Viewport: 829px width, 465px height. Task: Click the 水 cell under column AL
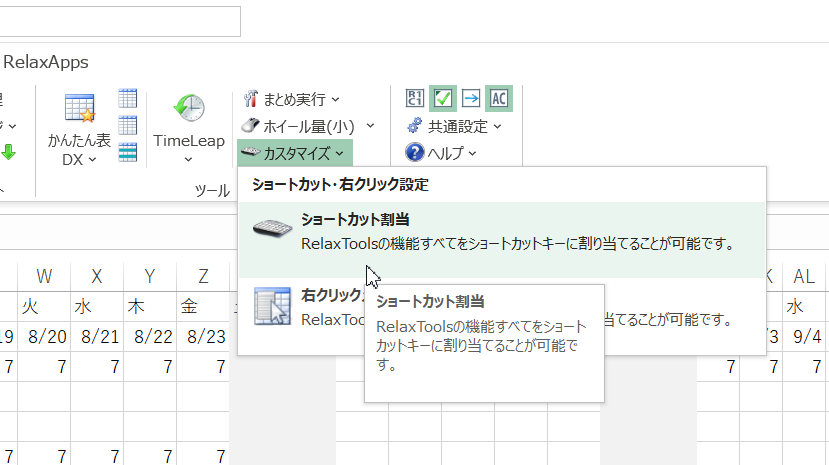[804, 306]
